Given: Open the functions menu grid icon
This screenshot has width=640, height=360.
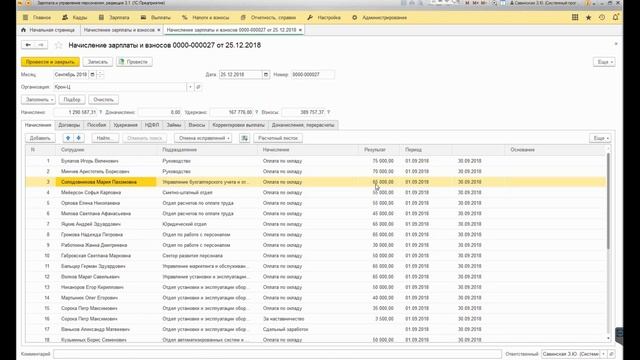Looking at the screenshot, I should pos(575,18).
